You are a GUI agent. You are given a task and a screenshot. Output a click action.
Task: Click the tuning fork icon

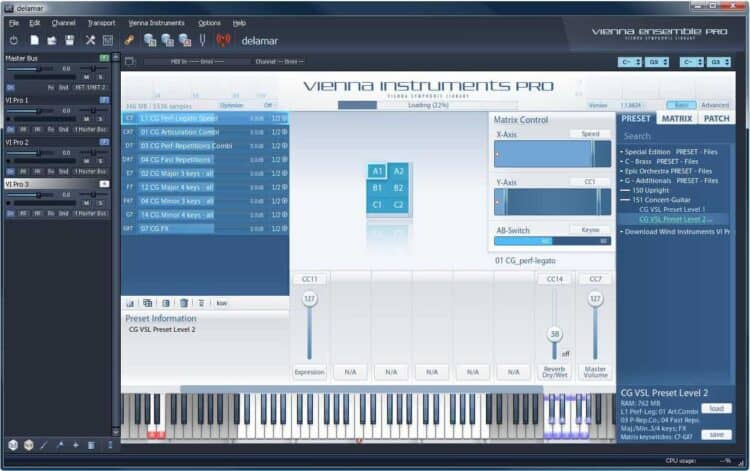click(202, 40)
